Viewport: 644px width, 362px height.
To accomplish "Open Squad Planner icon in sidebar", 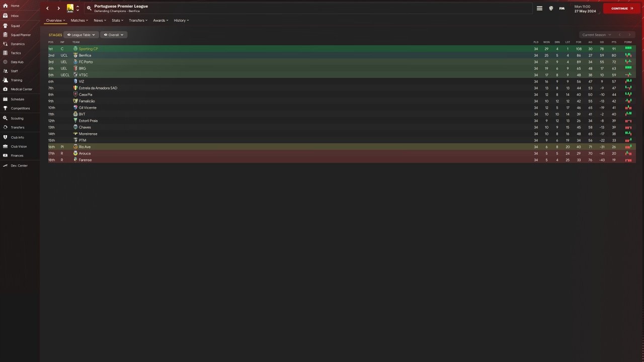I will coord(5,35).
